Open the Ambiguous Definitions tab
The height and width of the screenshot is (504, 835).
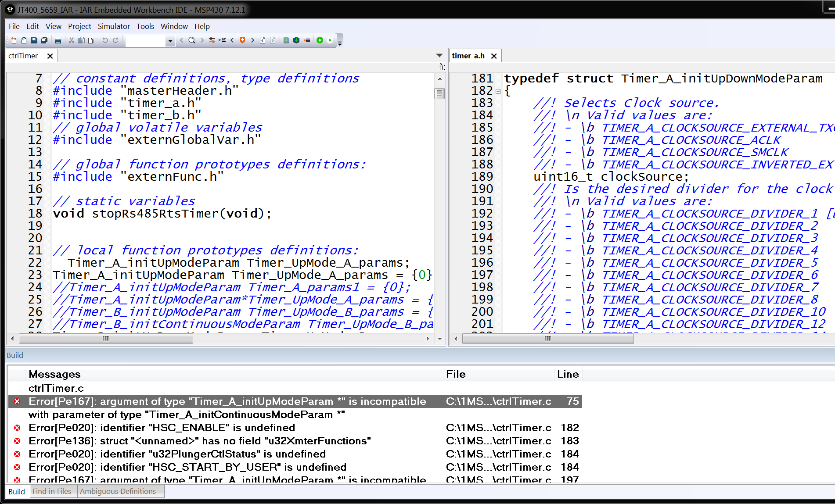click(118, 491)
